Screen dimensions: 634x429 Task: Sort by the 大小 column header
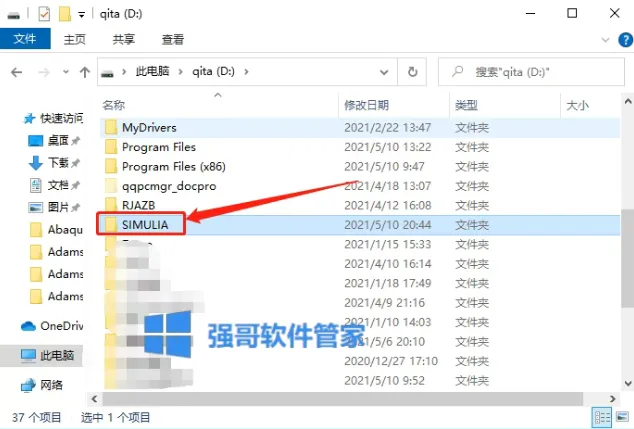577,105
